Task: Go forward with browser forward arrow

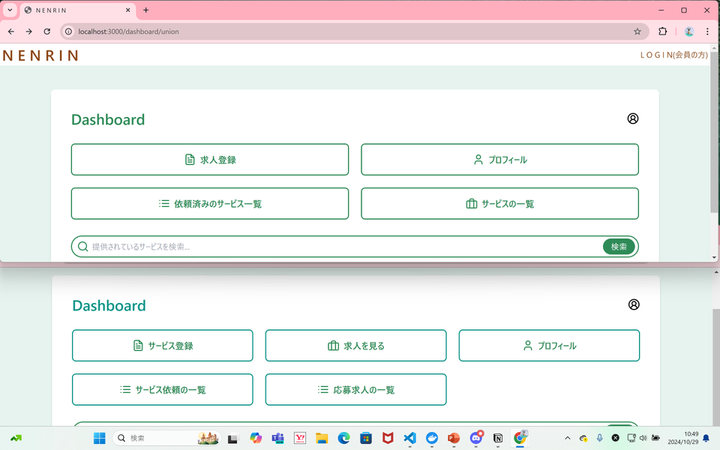Action: pos(29,31)
